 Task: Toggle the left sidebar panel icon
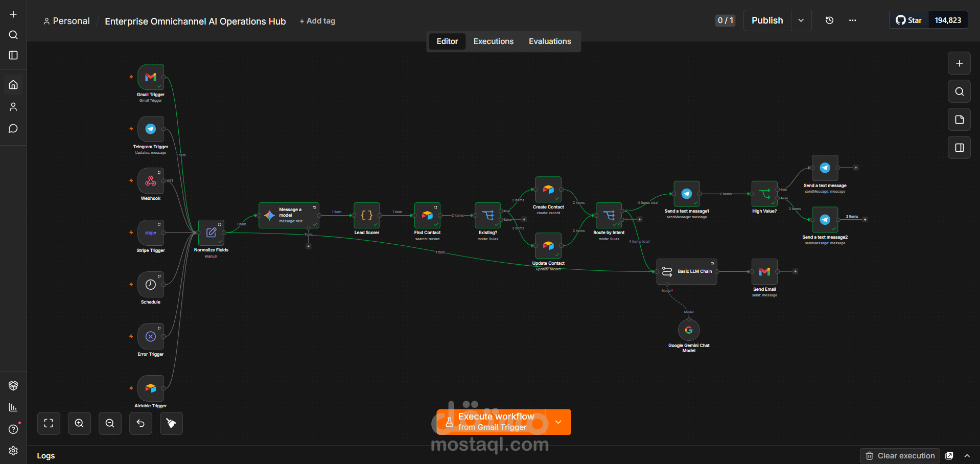13,55
